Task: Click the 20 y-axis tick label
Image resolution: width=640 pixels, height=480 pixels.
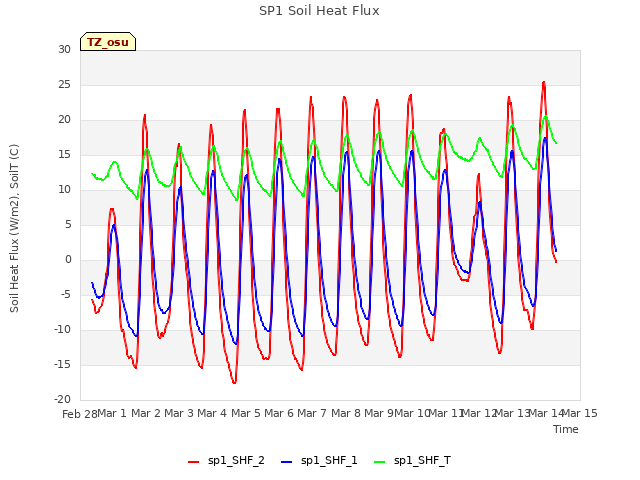Action: click(x=64, y=120)
